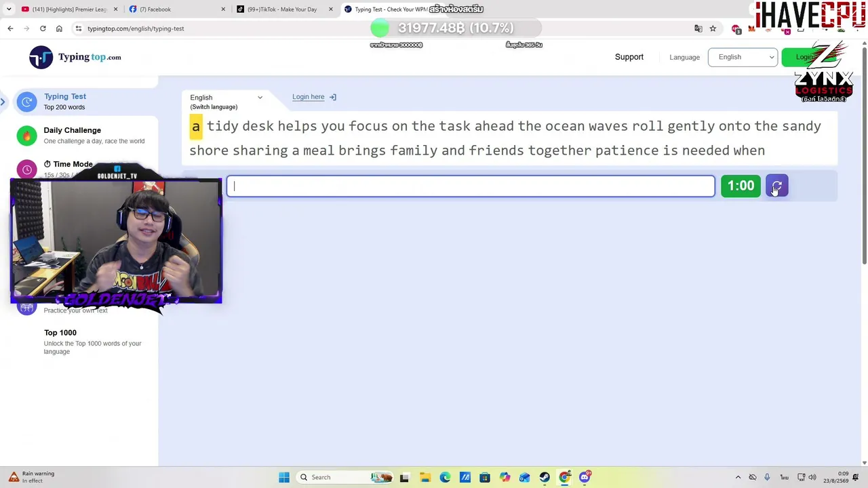Open the Top 1000 words menu item
The image size is (868, 488).
click(92, 342)
